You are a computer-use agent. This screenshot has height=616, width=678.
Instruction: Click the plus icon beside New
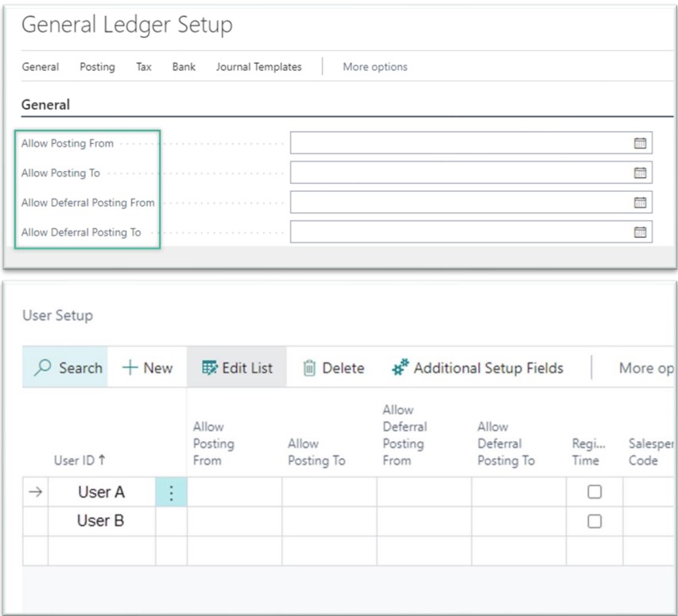[130, 368]
